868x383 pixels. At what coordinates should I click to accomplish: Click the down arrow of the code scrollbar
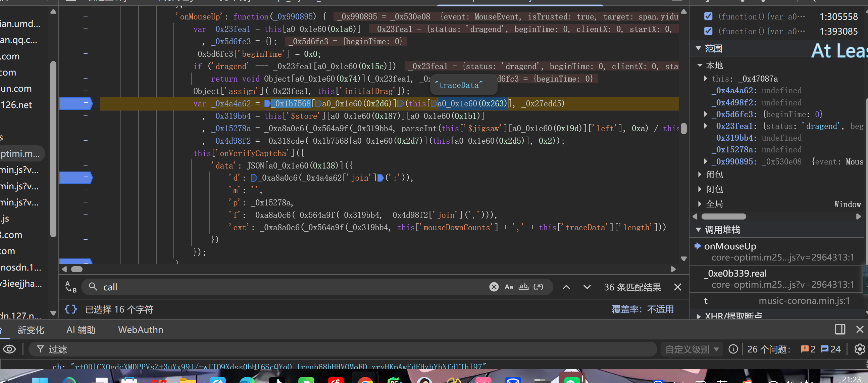click(683, 258)
